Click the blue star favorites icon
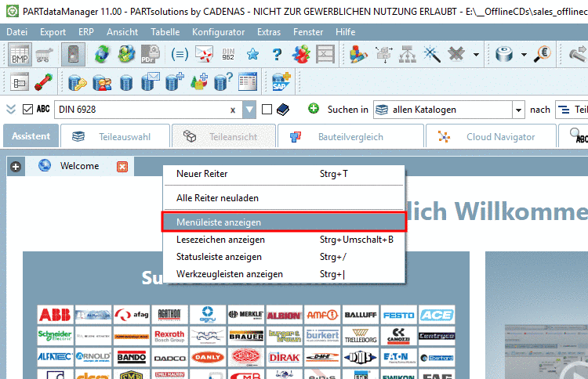 click(252, 54)
